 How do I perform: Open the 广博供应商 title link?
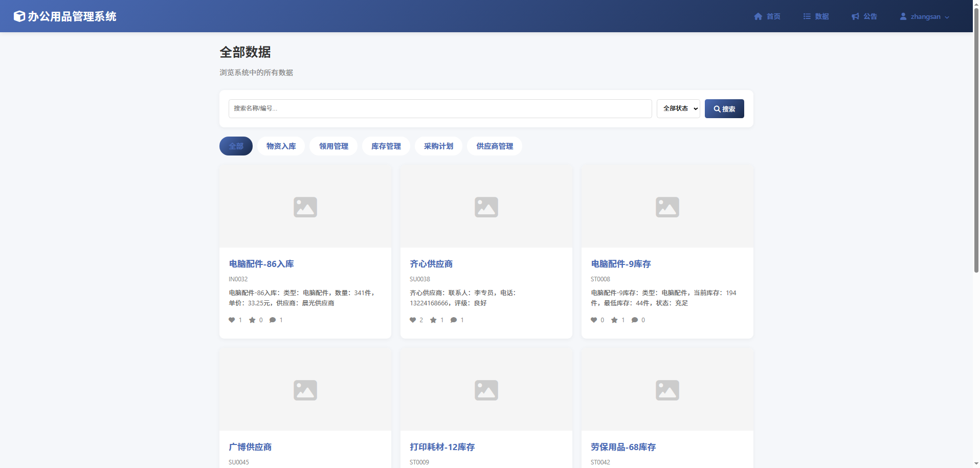click(x=250, y=447)
